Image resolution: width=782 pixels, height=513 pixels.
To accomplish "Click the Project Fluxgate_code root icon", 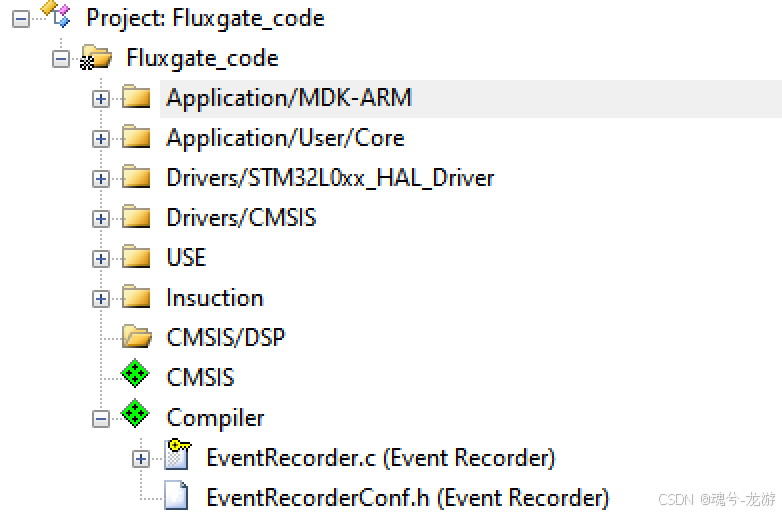I will coord(56,13).
